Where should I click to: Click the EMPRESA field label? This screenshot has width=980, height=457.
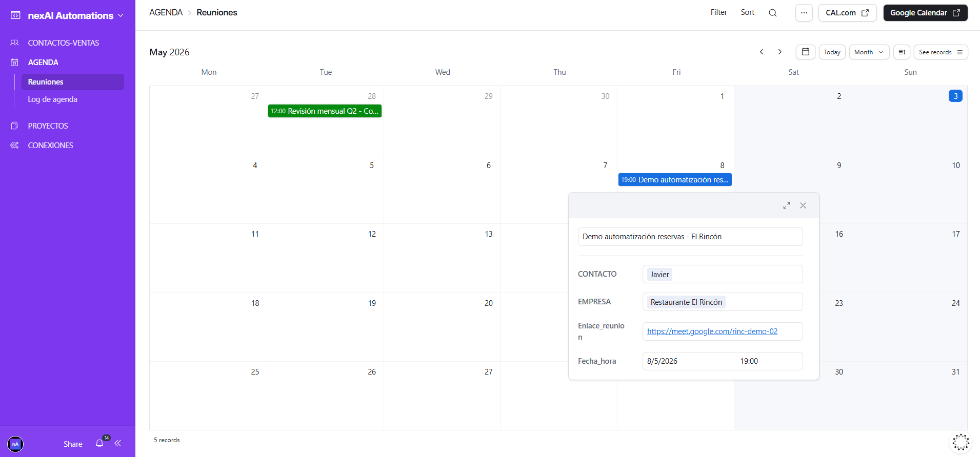[x=594, y=302]
